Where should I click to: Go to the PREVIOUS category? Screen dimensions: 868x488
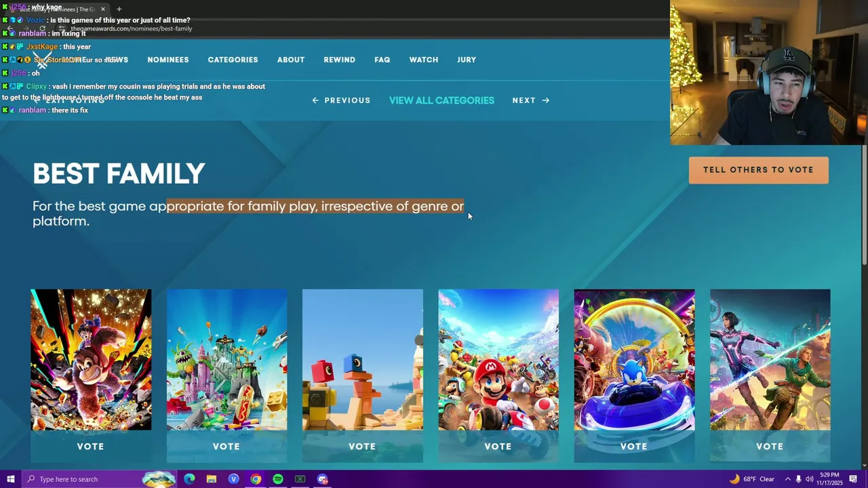[341, 100]
